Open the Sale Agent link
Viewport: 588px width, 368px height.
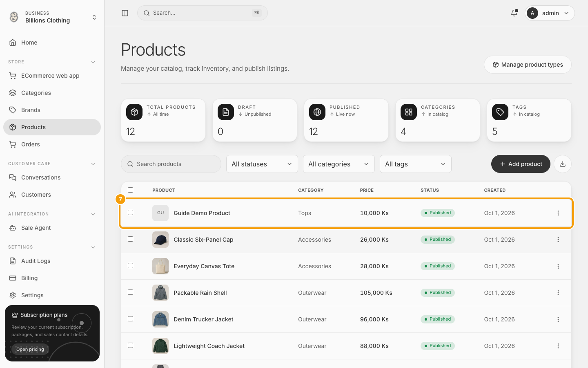point(52,228)
